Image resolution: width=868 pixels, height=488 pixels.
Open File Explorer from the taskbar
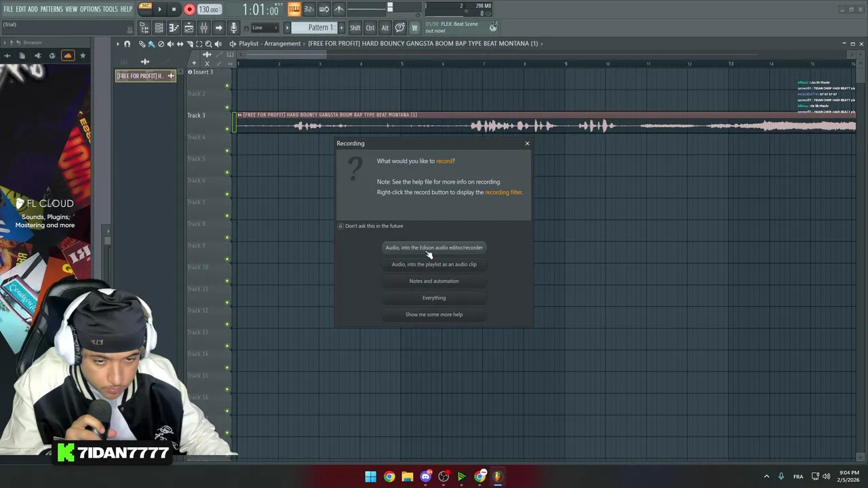coord(407,476)
